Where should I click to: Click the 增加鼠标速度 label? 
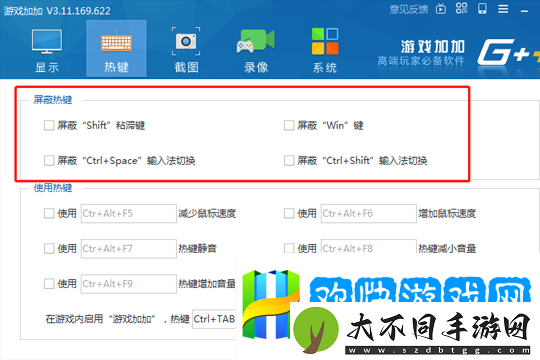click(x=447, y=214)
